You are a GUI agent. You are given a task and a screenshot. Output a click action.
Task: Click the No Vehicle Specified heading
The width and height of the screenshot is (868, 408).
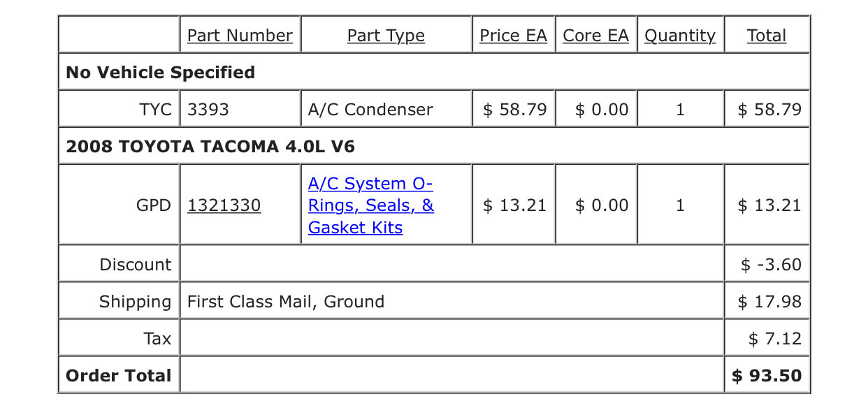(160, 73)
